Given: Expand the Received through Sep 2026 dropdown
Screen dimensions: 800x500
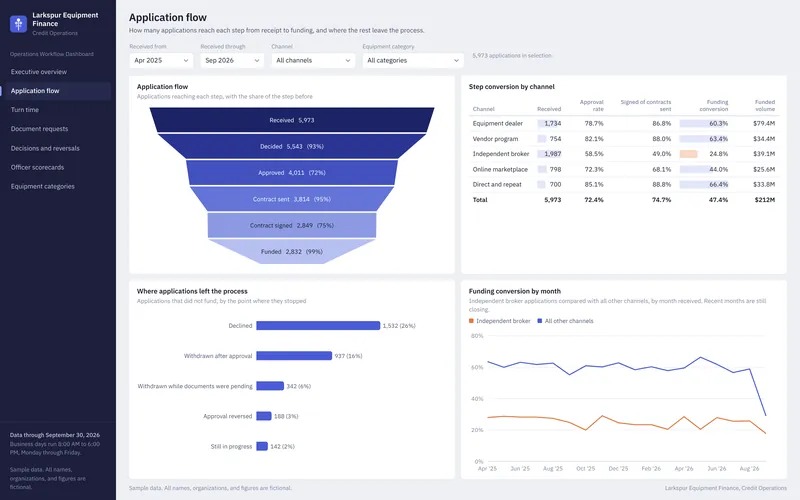Looking at the screenshot, I should (x=232, y=60).
